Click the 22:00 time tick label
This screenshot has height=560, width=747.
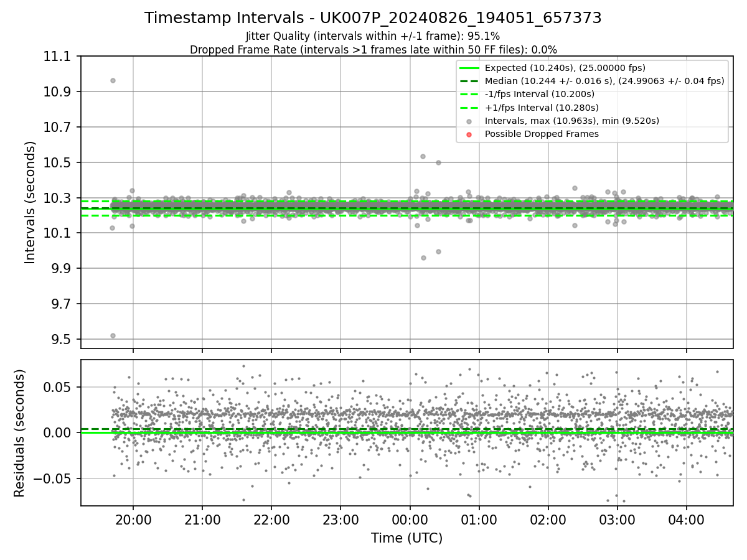point(271,520)
